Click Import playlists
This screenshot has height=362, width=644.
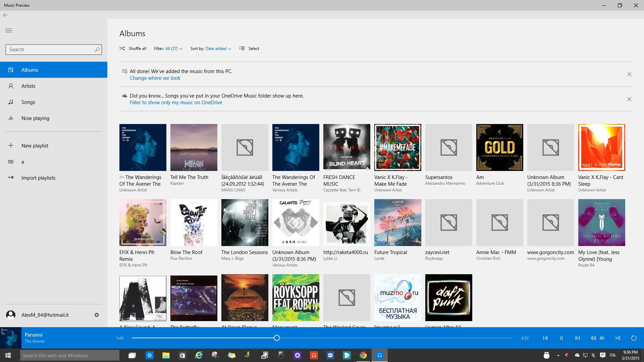[54, 178]
